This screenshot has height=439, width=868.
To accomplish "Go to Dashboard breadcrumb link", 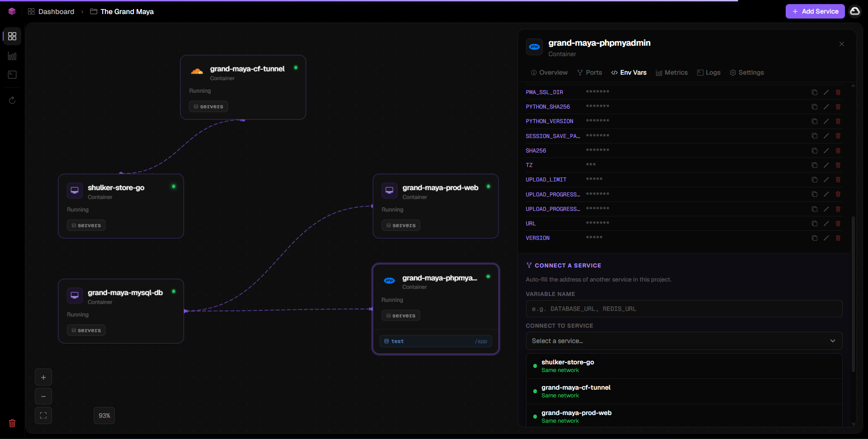I will [51, 11].
